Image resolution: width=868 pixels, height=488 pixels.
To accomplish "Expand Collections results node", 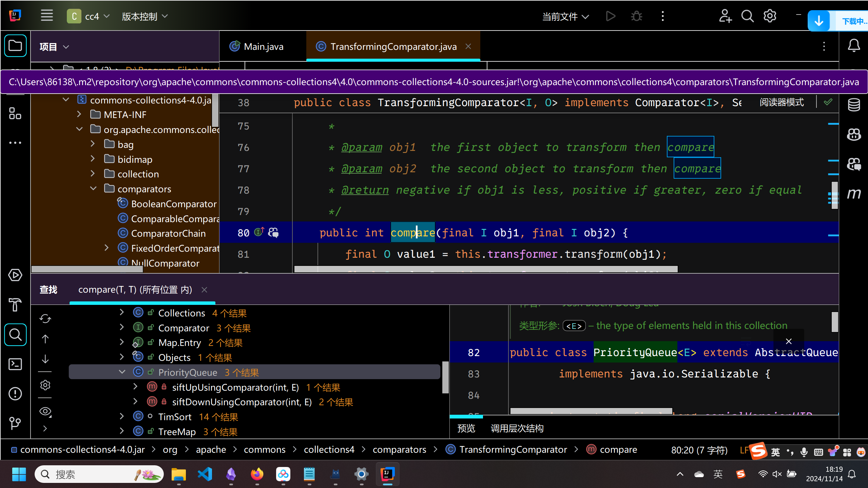I will [x=122, y=312].
